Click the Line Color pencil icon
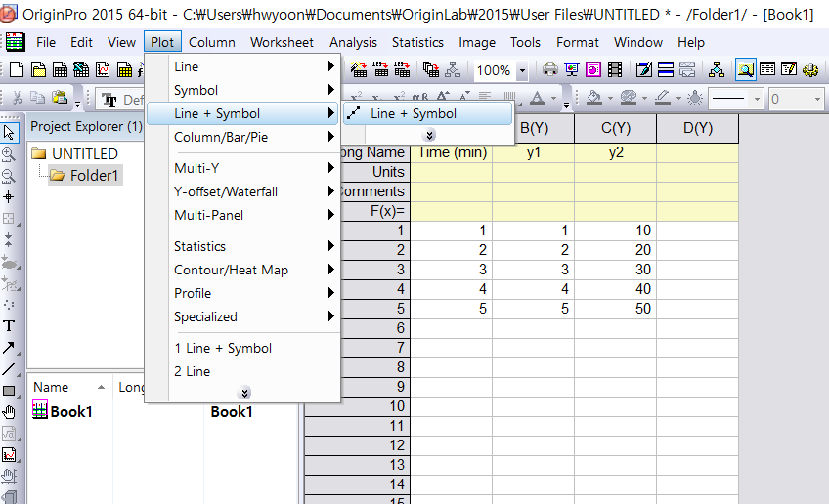Image resolution: width=829 pixels, height=504 pixels. click(x=662, y=98)
